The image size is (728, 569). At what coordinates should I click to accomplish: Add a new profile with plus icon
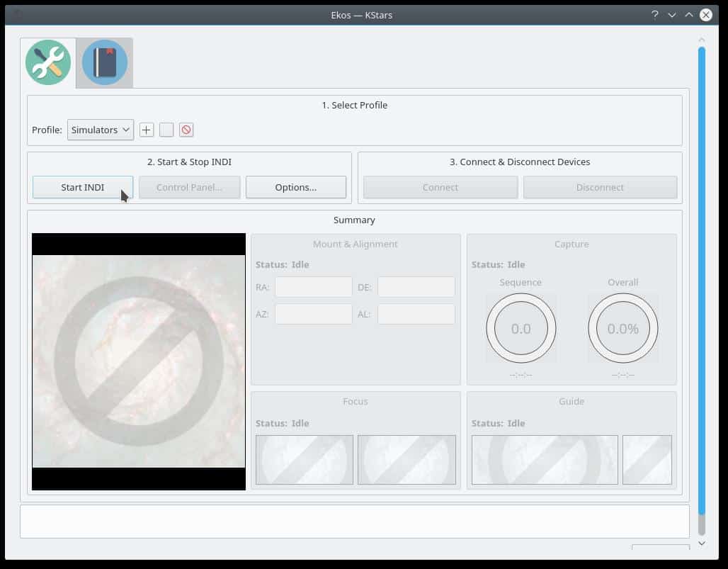point(147,130)
